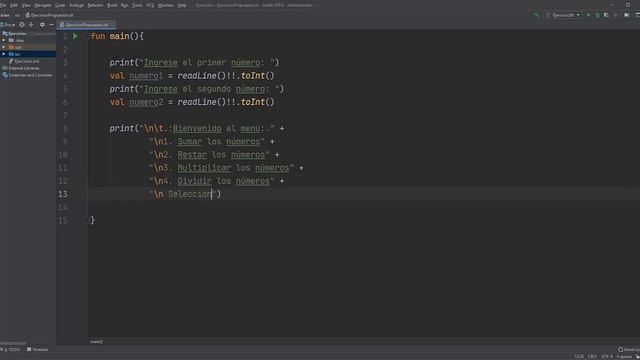Open the Navigate menu
The image size is (640, 360).
pos(42,5)
